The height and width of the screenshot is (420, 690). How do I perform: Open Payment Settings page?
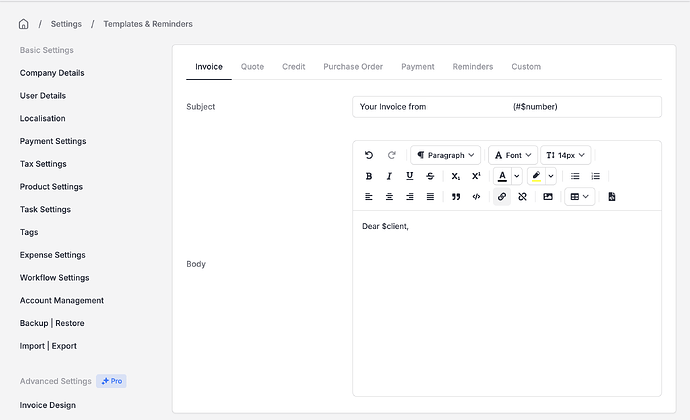(x=53, y=141)
